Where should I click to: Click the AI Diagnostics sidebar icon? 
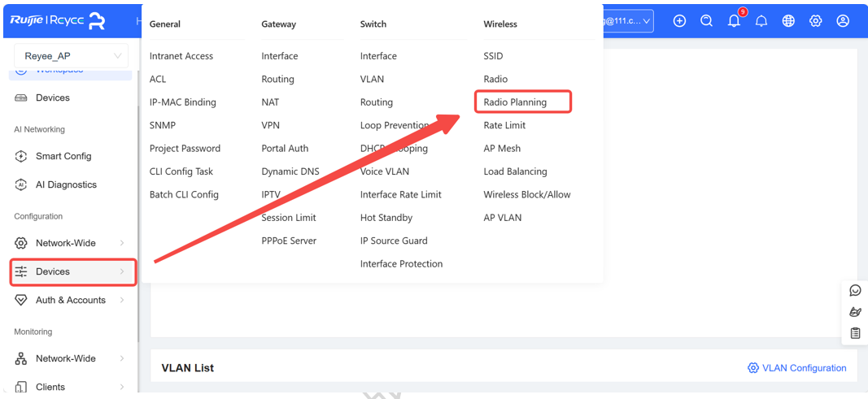pos(20,184)
